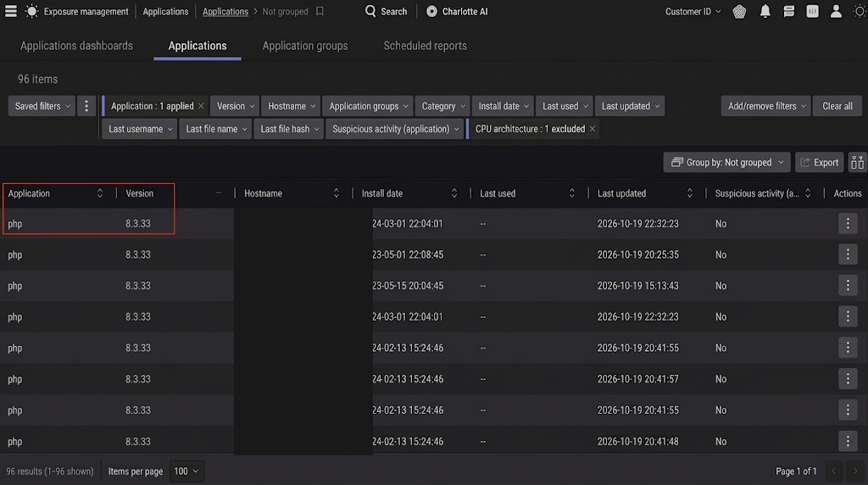Sort by Install date column
The height and width of the screenshot is (485, 868).
click(x=454, y=193)
